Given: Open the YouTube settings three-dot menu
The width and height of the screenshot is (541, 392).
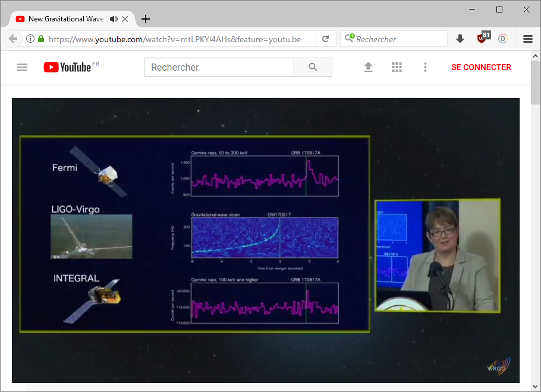Looking at the screenshot, I should pyautogui.click(x=425, y=67).
